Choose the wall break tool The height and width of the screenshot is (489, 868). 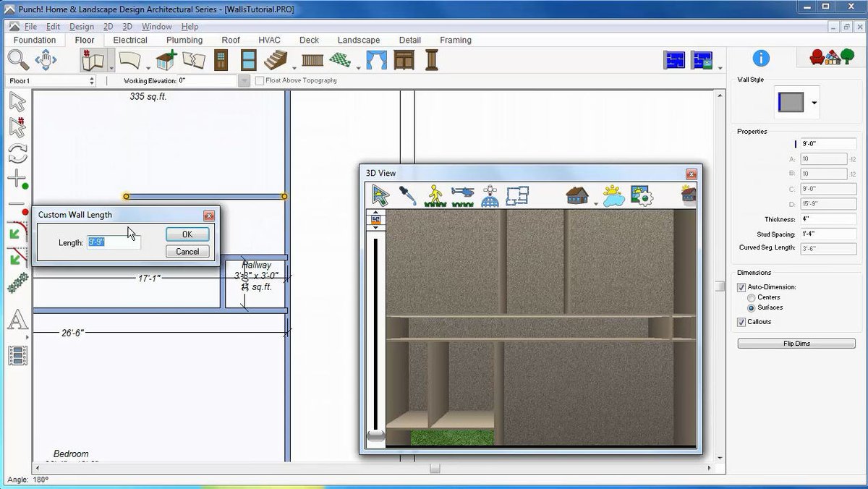[194, 59]
